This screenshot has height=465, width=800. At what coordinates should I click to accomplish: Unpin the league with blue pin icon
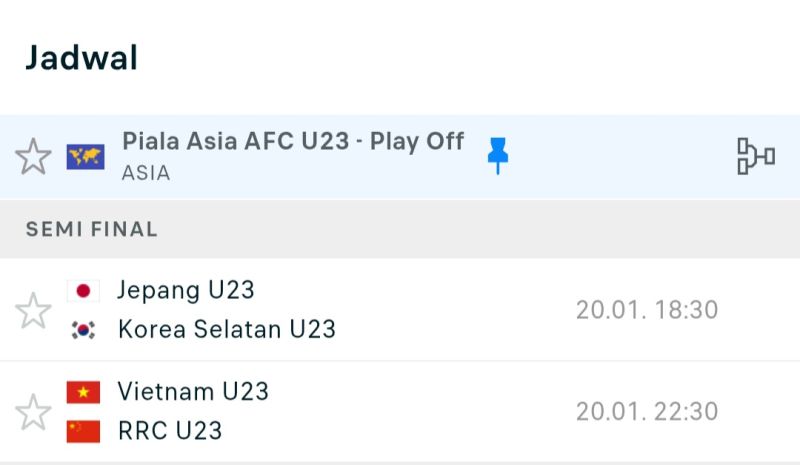pyautogui.click(x=497, y=156)
